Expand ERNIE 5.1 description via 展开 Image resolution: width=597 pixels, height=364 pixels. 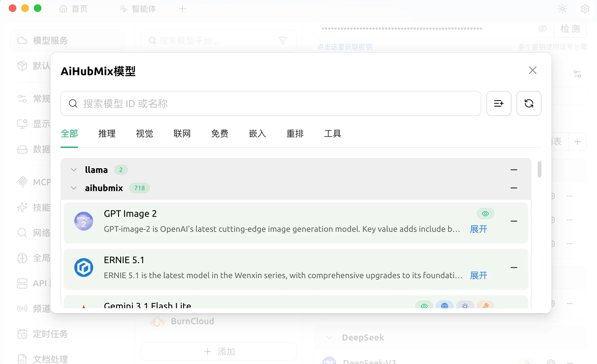pos(478,276)
